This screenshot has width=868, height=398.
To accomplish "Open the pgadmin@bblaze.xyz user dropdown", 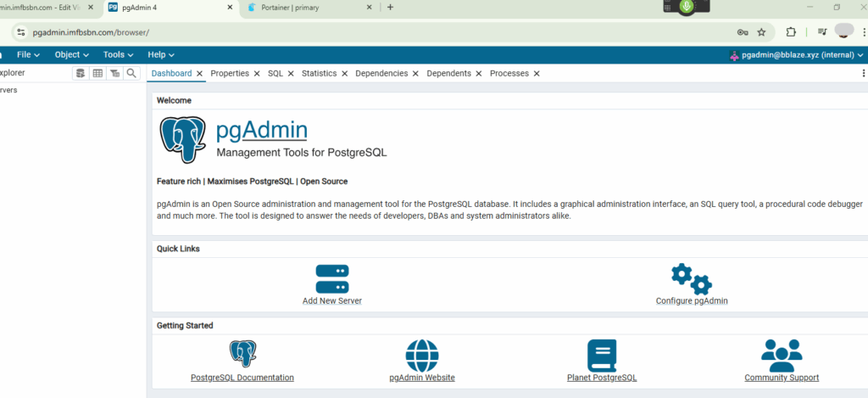I will (x=796, y=55).
